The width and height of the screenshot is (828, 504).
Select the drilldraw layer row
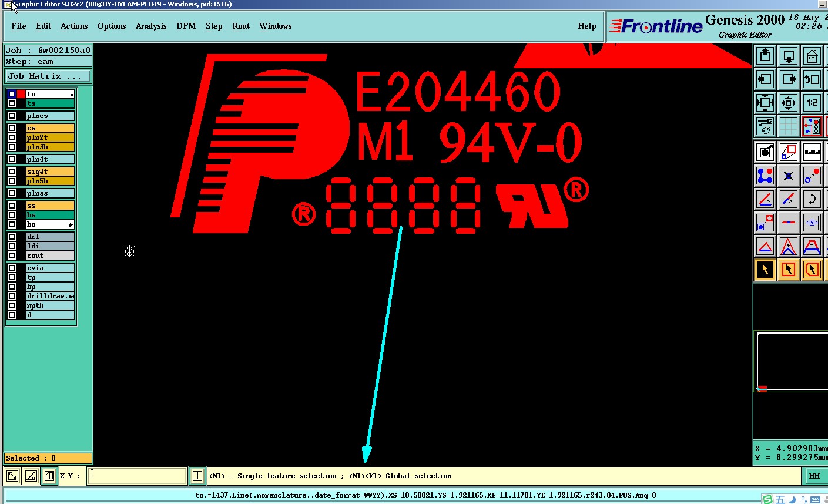[50, 296]
